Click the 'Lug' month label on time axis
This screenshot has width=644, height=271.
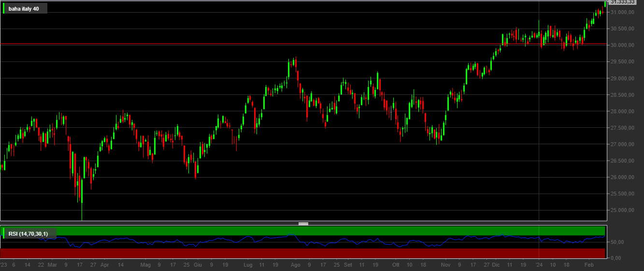click(x=248, y=265)
